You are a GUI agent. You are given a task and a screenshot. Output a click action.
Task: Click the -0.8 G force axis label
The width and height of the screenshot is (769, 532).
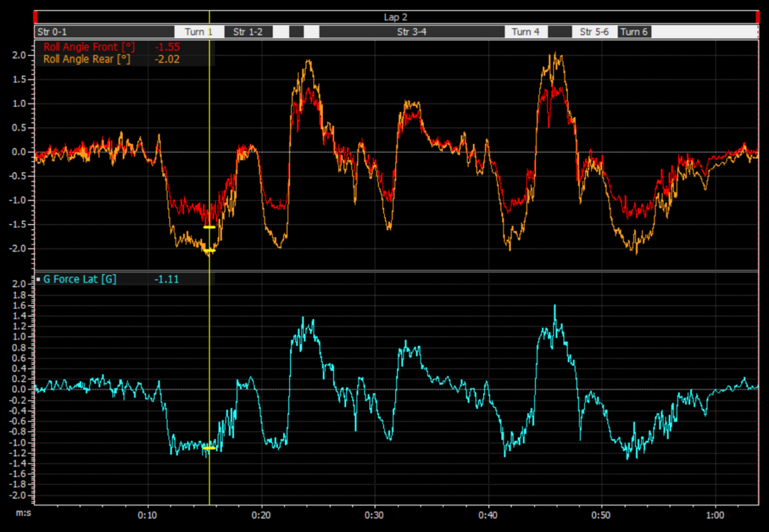click(x=17, y=432)
